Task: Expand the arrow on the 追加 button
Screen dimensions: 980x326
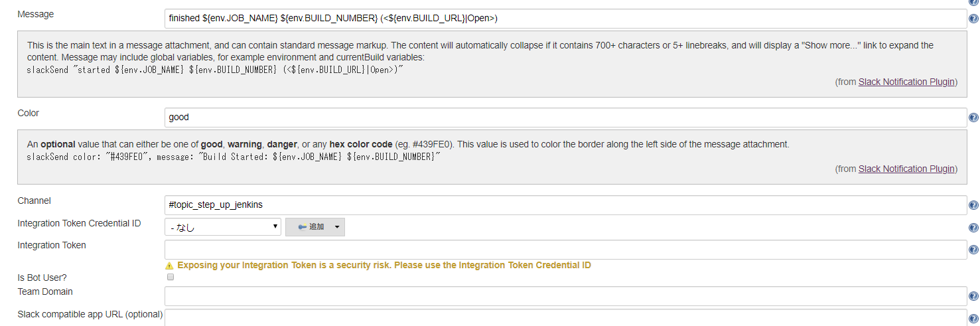Action: tap(337, 227)
